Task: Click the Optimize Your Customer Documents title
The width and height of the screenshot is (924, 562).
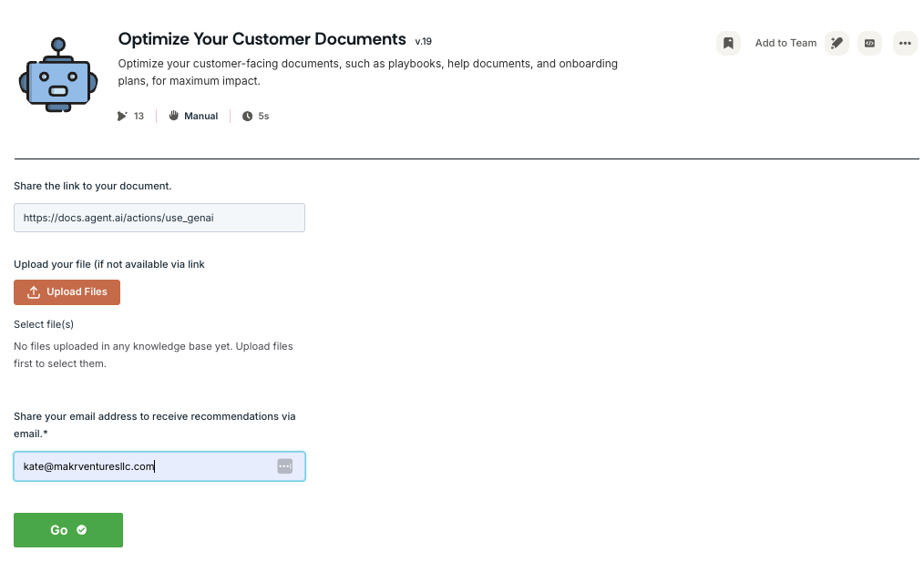Action: [262, 39]
